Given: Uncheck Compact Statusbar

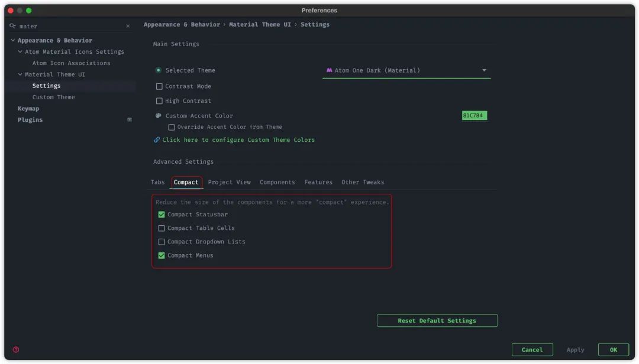Looking at the screenshot, I should click(162, 214).
